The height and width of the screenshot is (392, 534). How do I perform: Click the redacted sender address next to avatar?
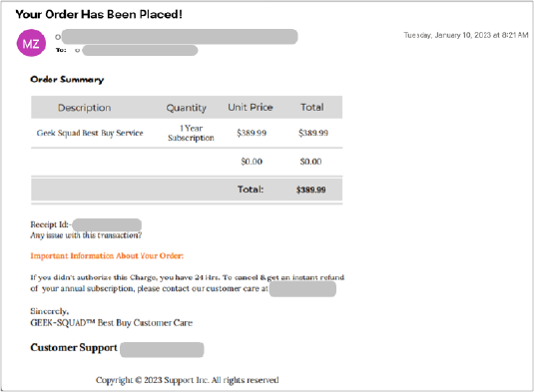click(180, 37)
